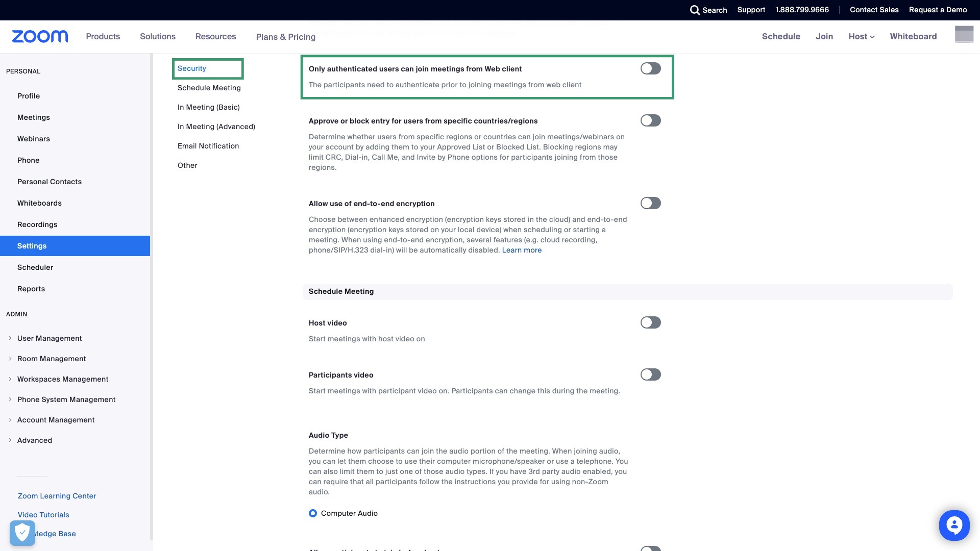Click the Search magnifier icon
The image size is (980, 551).
point(695,10)
